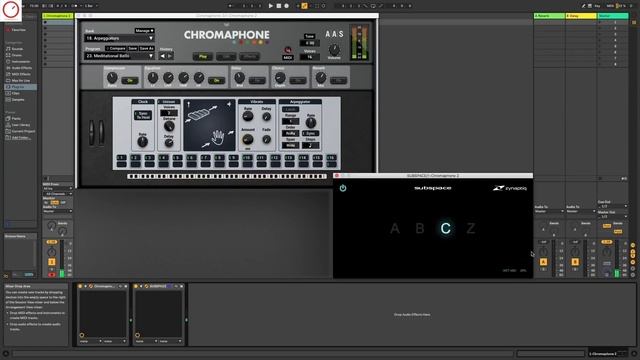Switch to Chromaphone Play view
Viewport: 640px width, 360px height.
point(203,57)
